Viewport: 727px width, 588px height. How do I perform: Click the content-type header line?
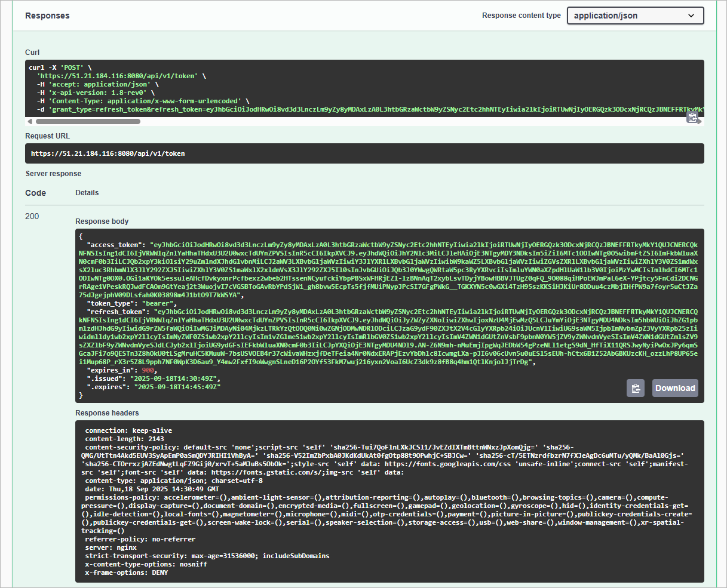coord(174,481)
